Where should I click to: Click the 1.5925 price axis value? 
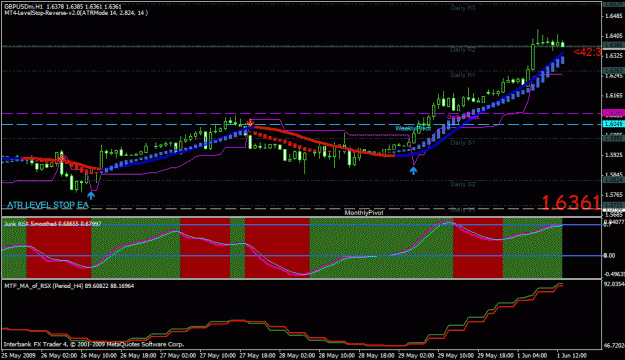(614, 155)
